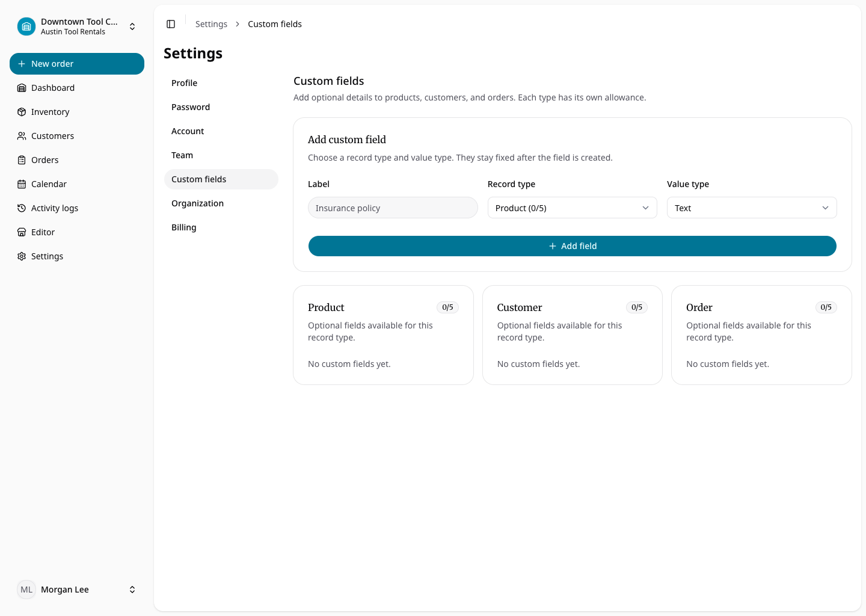Open Password settings section
This screenshot has height=616, width=866.
(x=221, y=107)
